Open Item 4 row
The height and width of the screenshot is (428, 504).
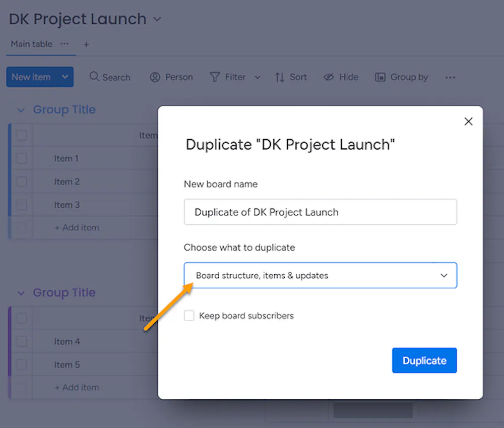point(67,341)
